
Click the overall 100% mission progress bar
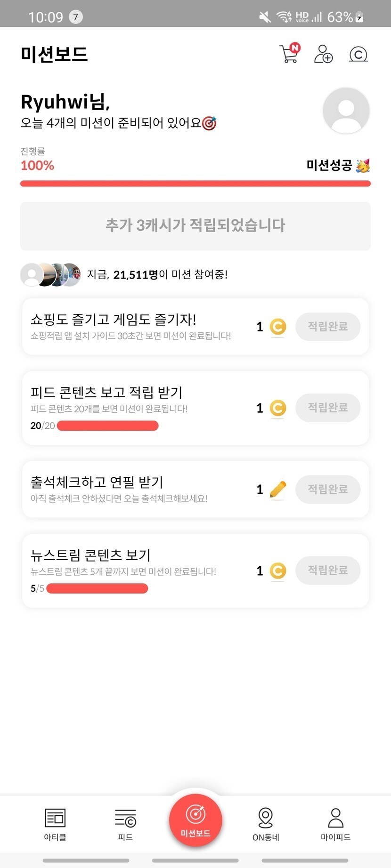click(x=195, y=184)
